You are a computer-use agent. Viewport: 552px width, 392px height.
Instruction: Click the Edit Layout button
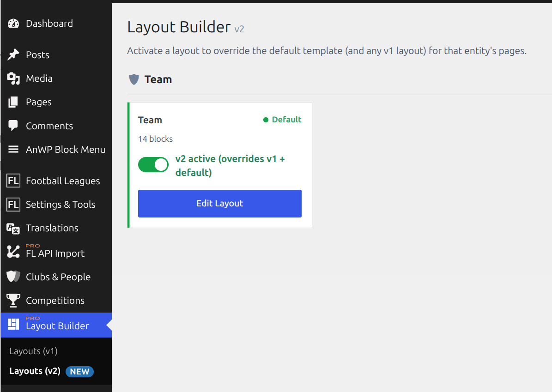click(x=220, y=204)
